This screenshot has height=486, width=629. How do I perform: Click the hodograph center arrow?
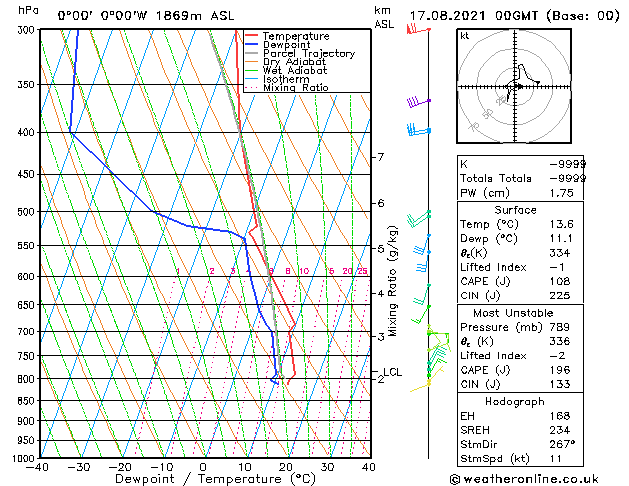point(519,86)
